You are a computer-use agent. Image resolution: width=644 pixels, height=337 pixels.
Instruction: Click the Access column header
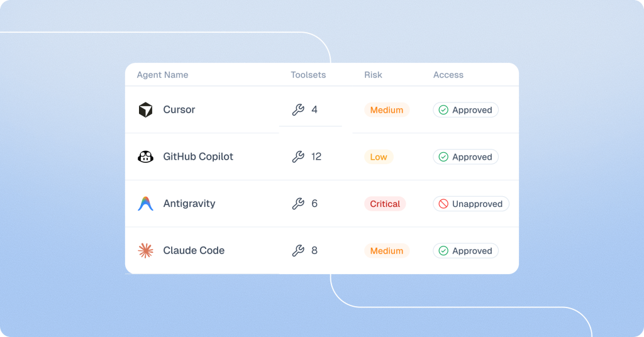coord(448,75)
